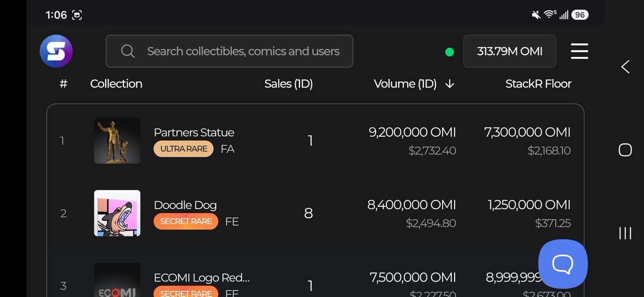Screen dimensions: 644x297
Task: Tap the battery indicator showing 96
Action: pos(580,15)
